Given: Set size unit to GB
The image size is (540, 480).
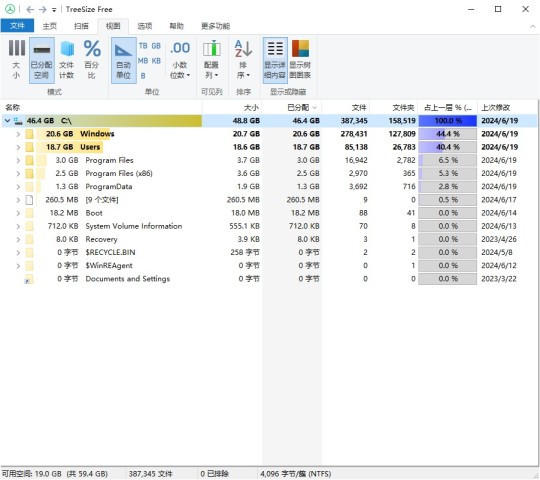Looking at the screenshot, I should (156, 46).
